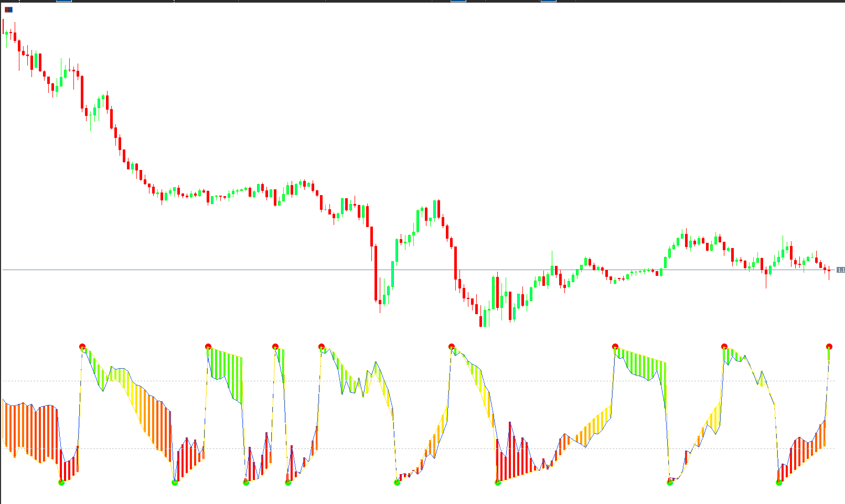
Task: Select the second green trough dot from the left
Action: point(175,482)
